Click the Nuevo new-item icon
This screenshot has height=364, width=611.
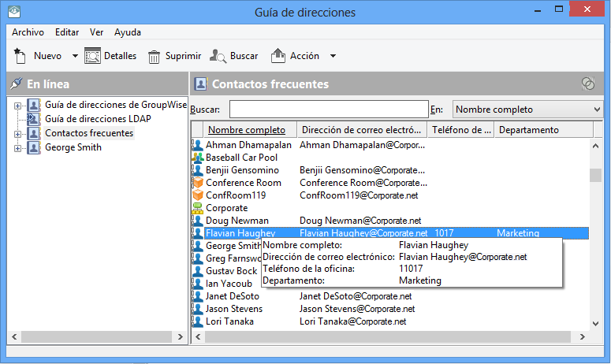pos(20,56)
